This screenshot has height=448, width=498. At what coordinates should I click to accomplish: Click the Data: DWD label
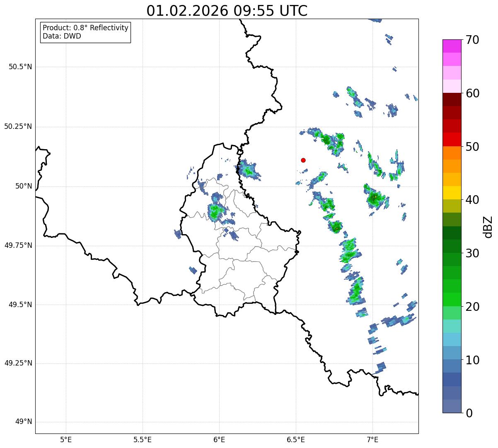62,36
